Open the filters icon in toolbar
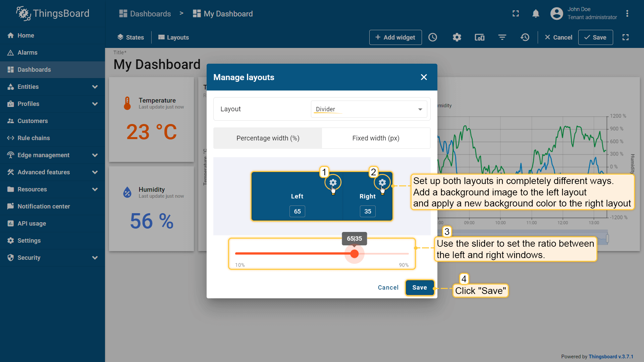Viewport: 644px width, 362px height. pos(502,37)
